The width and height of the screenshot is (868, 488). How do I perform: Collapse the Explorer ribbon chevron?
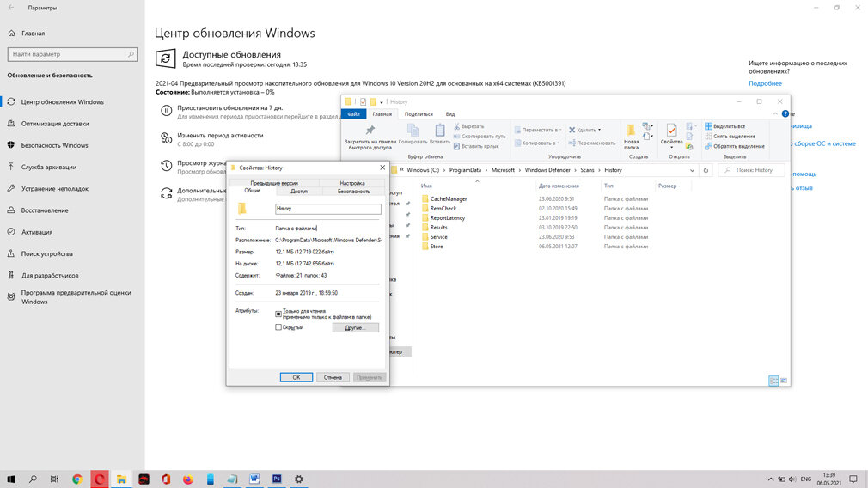[775, 114]
